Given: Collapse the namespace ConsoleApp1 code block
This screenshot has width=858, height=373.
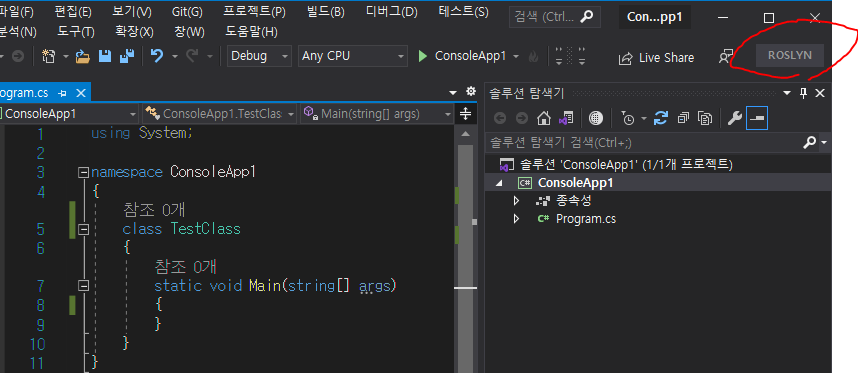Looking at the screenshot, I should [x=83, y=173].
